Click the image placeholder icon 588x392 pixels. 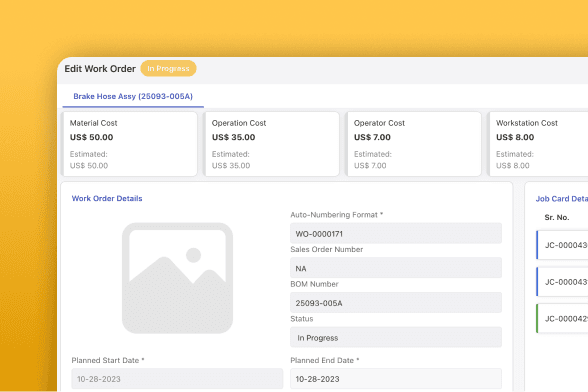(177, 278)
